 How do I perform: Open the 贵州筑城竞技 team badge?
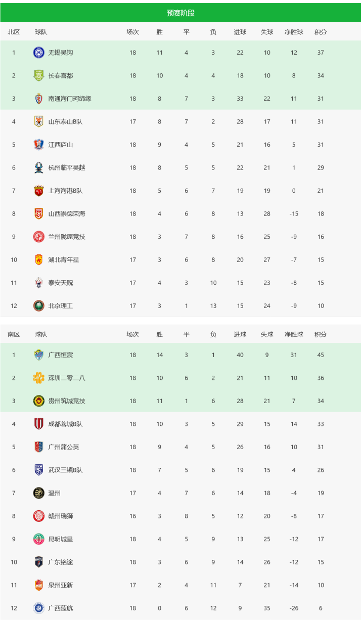[39, 401]
